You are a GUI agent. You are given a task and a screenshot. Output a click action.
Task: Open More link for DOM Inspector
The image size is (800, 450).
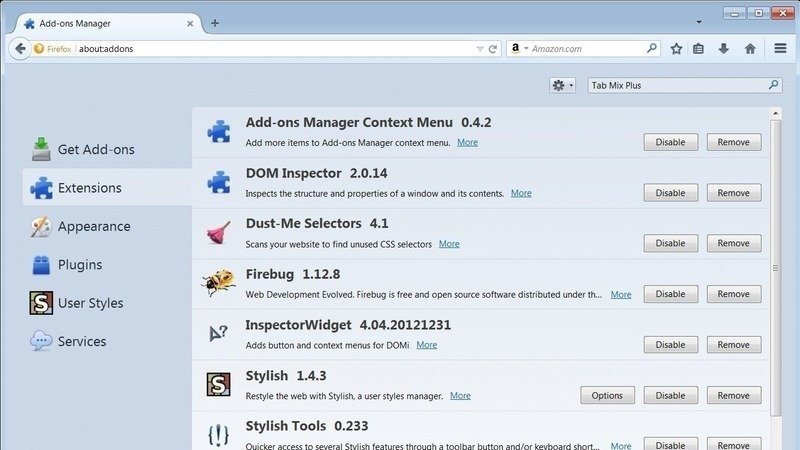[521, 193]
